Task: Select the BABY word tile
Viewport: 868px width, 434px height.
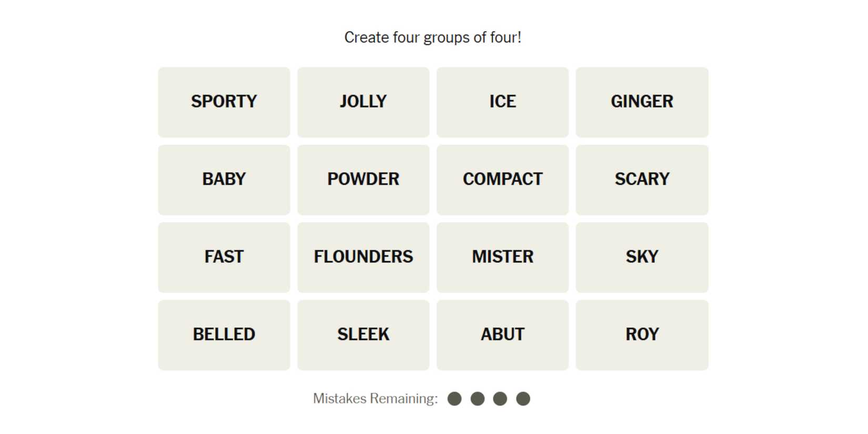Action: point(224,179)
